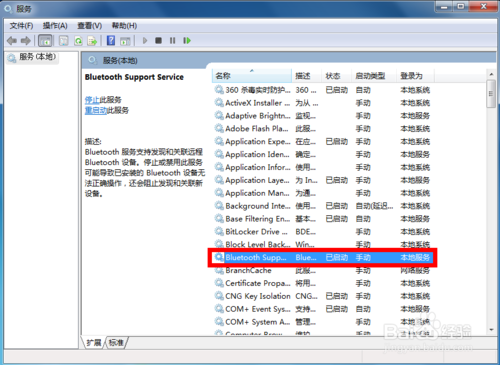Viewport: 500px width, 365px height.
Task: Select the Application Management service row
Action: 322,193
